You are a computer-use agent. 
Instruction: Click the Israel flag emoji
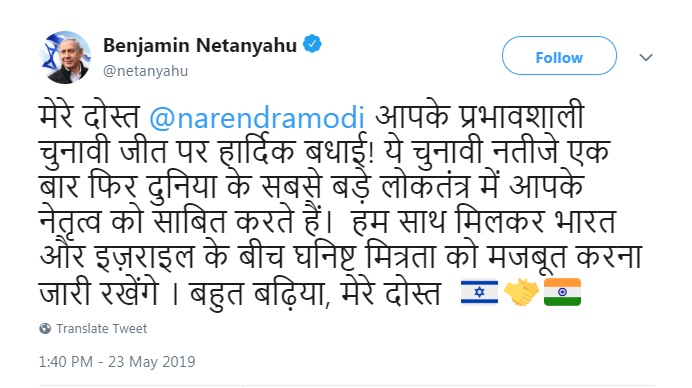tap(479, 292)
